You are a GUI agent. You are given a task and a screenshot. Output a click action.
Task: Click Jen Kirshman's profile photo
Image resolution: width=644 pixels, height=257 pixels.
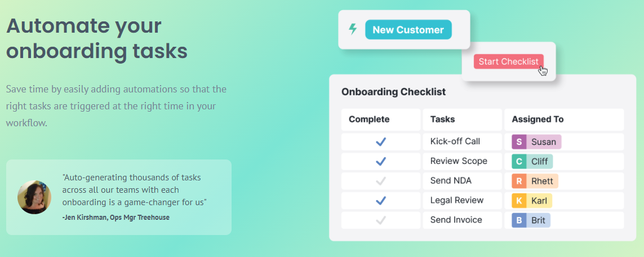(x=34, y=197)
